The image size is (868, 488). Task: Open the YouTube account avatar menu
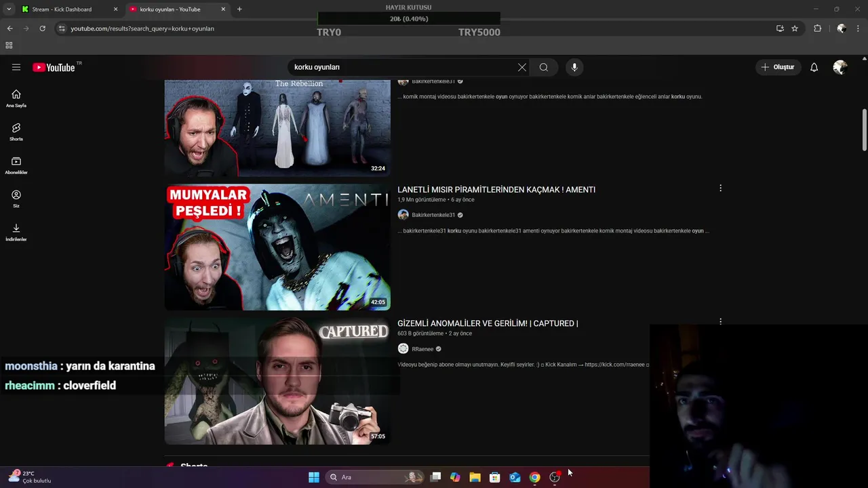click(840, 67)
